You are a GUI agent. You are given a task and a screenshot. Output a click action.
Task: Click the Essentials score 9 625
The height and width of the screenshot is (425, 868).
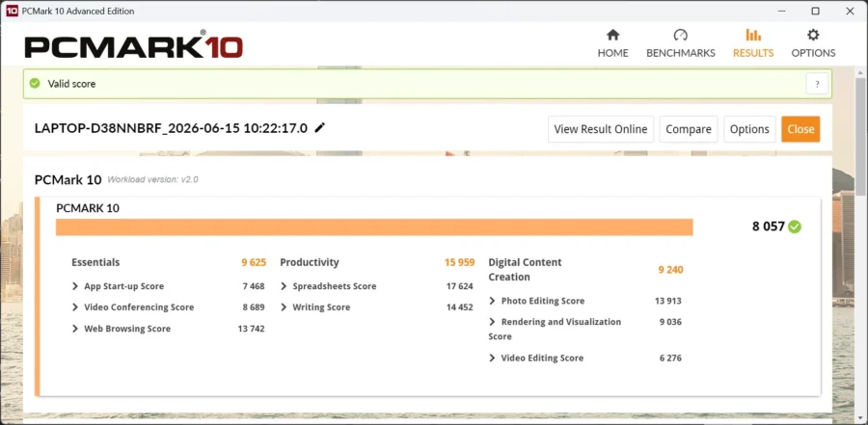click(254, 262)
